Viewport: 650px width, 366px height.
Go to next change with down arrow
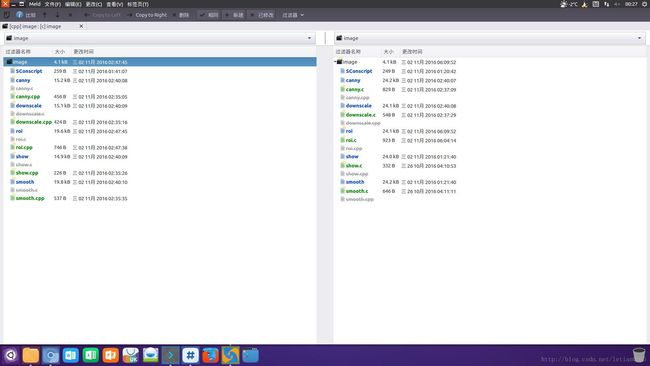point(58,15)
